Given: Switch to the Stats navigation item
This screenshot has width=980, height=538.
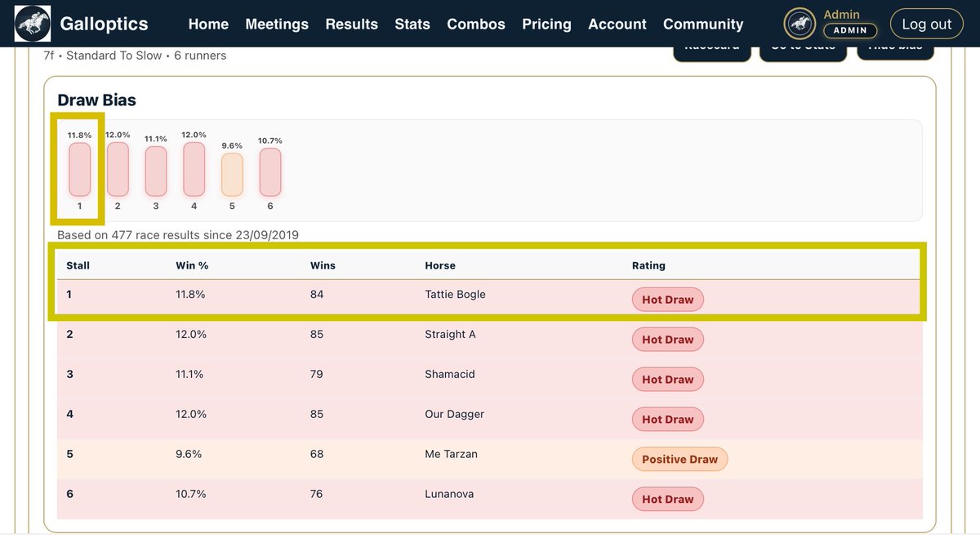Looking at the screenshot, I should point(412,24).
